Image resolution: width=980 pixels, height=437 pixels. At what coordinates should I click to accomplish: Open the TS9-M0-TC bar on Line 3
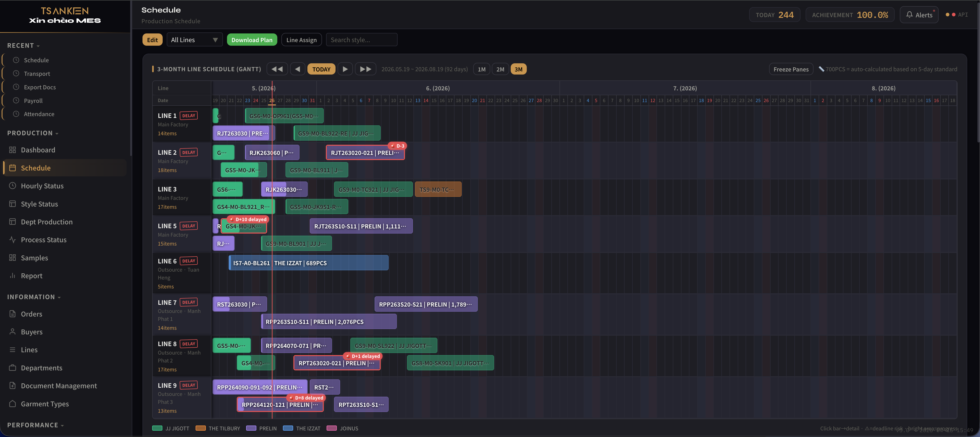(438, 189)
